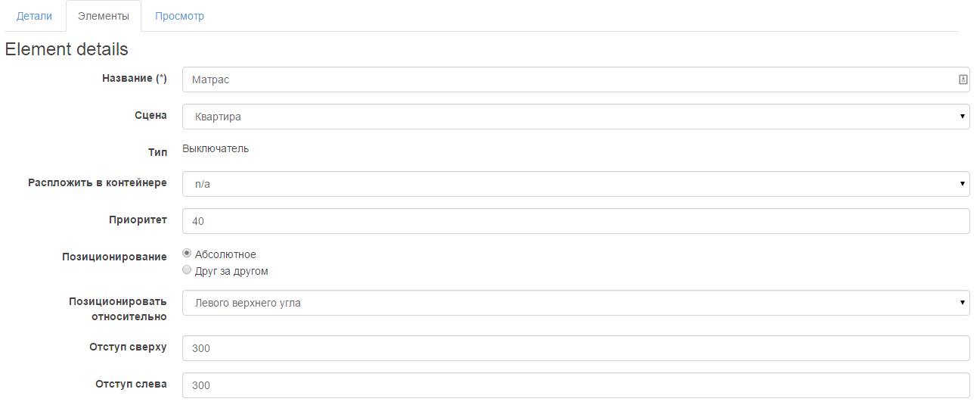Click the Отступ сверху label
Image resolution: width=980 pixels, height=408 pixels.
(128, 347)
